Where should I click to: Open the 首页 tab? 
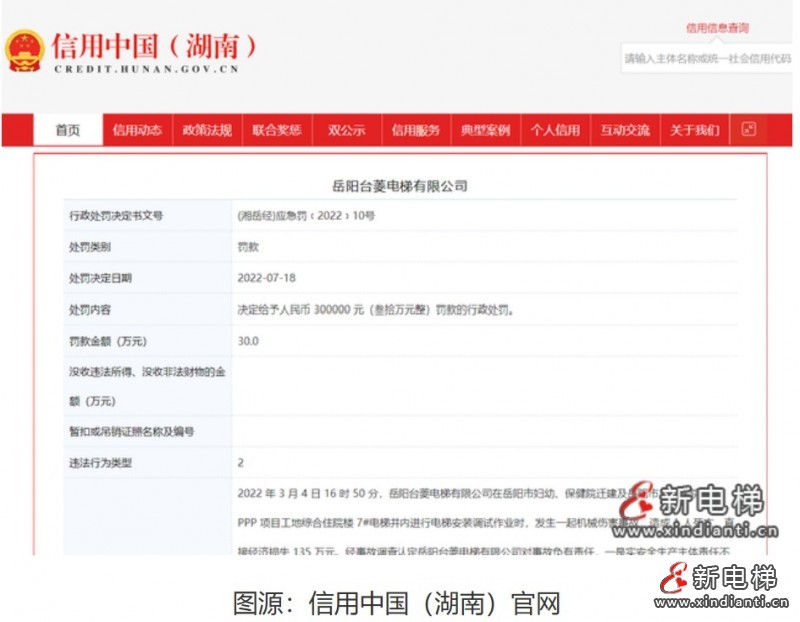[67, 131]
